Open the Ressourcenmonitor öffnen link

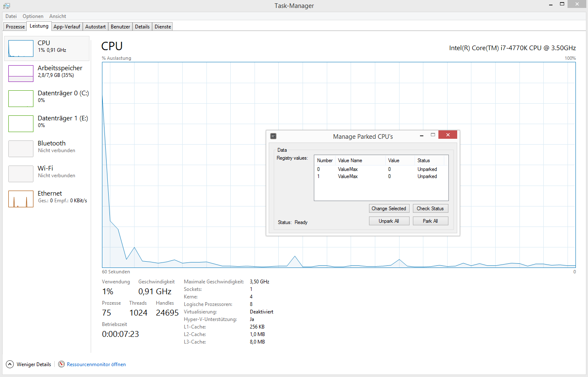click(x=96, y=364)
